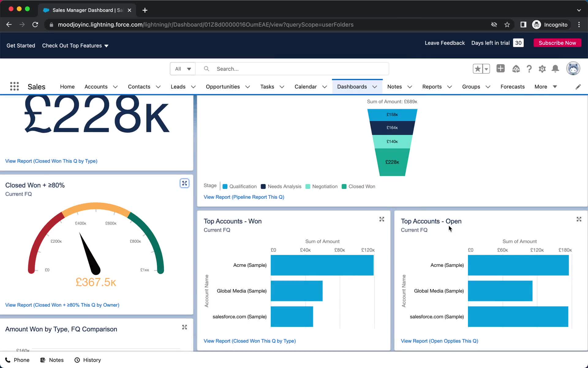
Task: Click Get Started link
Action: (21, 46)
